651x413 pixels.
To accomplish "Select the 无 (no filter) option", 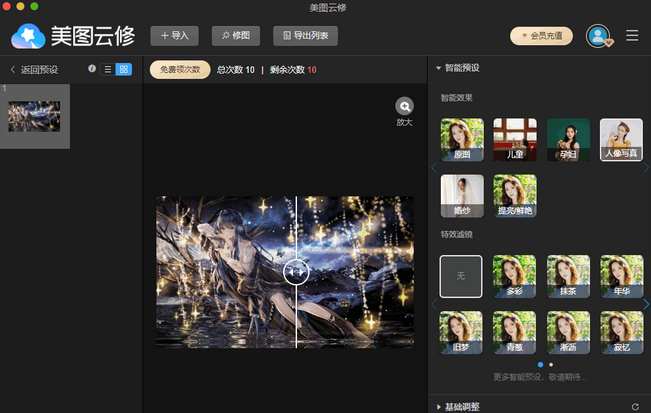I will (x=461, y=275).
